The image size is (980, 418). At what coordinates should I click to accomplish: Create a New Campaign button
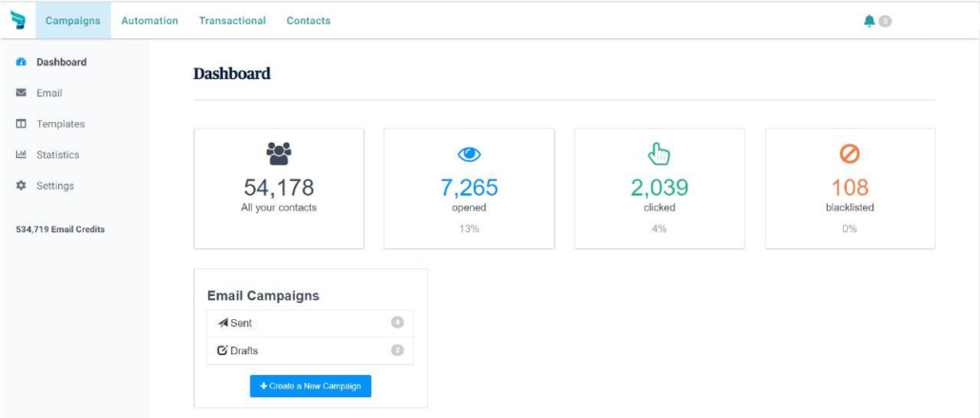click(x=310, y=386)
